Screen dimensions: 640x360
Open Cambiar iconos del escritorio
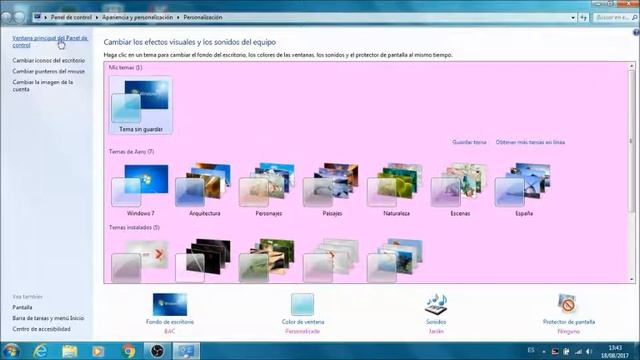49,60
